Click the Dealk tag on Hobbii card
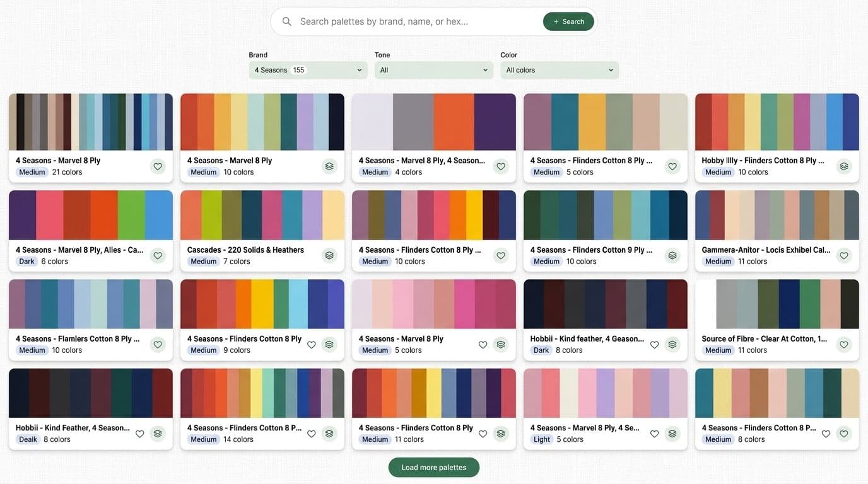This screenshot has width=868, height=484. [x=28, y=439]
